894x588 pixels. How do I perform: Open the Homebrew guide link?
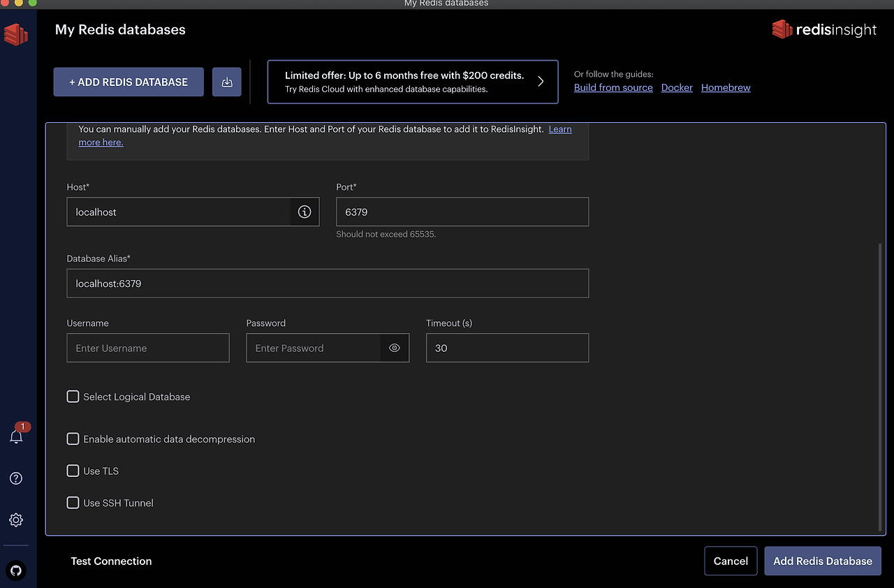726,87
